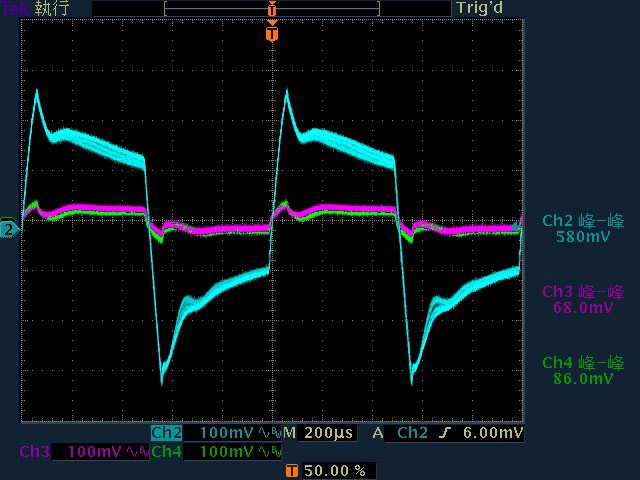Click the Ch2 100mV vertical scale value
The width and height of the screenshot is (640, 480).
[223, 433]
